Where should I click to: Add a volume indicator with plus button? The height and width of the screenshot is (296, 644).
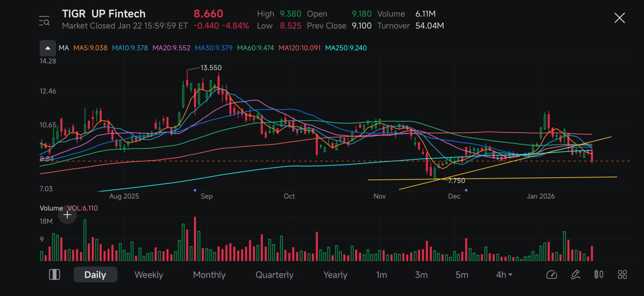click(67, 215)
